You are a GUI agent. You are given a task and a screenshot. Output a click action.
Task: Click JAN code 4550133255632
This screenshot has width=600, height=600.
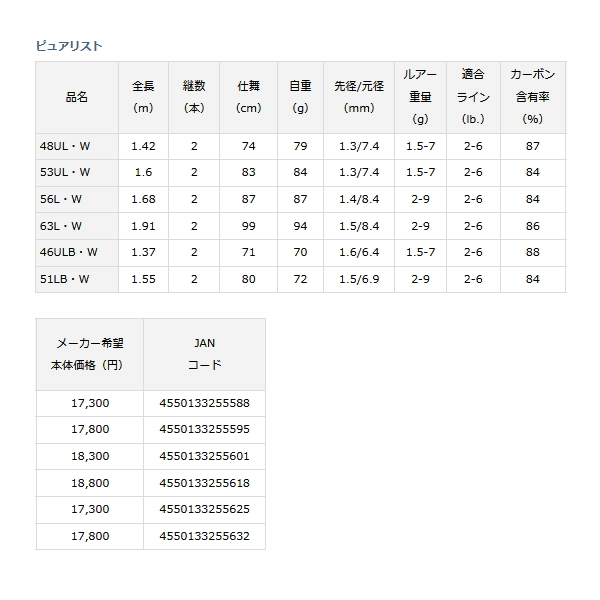tap(204, 534)
